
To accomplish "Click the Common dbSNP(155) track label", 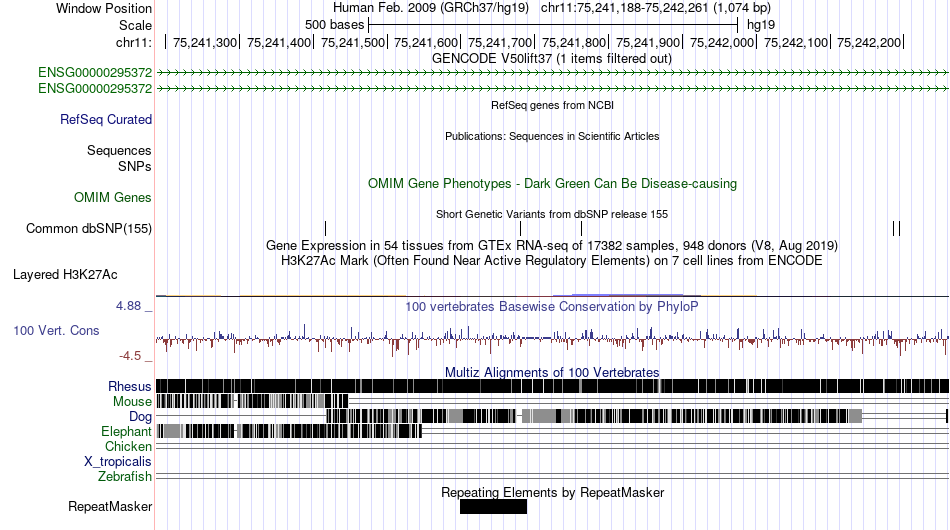I will point(89,228).
